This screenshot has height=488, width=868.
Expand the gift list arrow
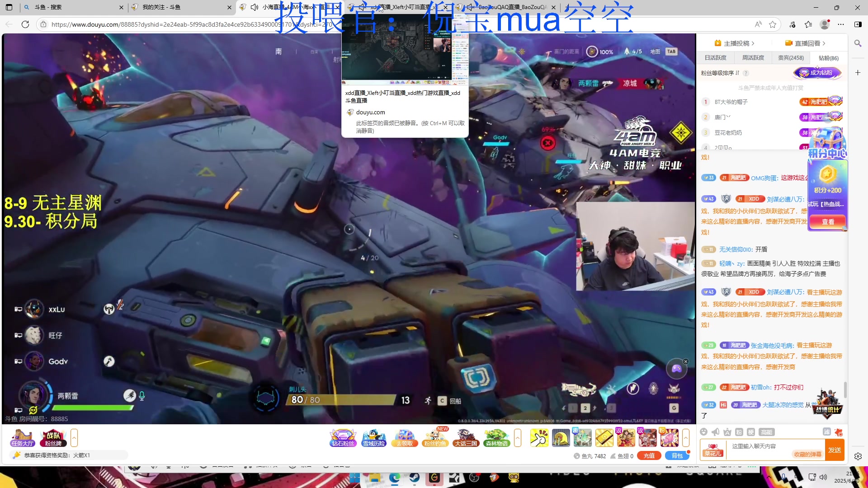point(686,437)
